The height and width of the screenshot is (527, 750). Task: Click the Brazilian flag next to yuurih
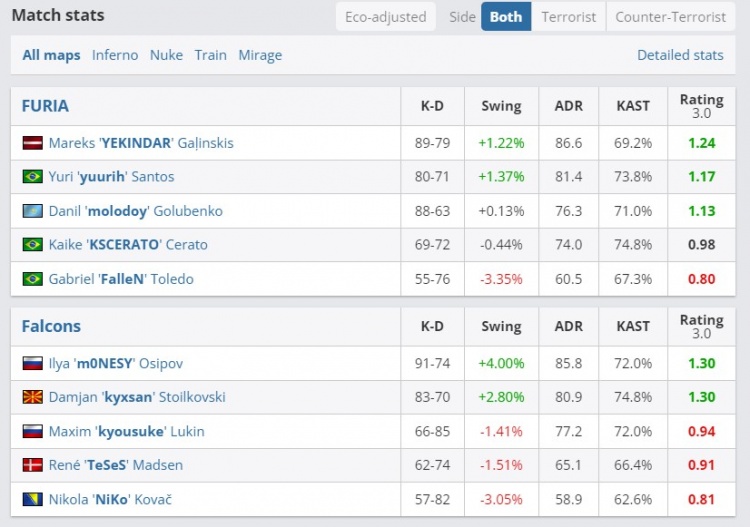coord(32,177)
